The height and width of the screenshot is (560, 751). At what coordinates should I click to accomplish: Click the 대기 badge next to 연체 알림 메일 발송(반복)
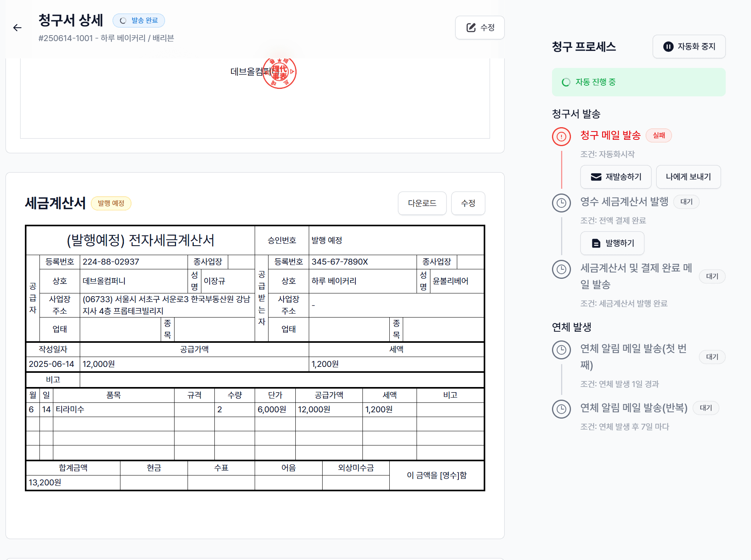click(x=706, y=408)
